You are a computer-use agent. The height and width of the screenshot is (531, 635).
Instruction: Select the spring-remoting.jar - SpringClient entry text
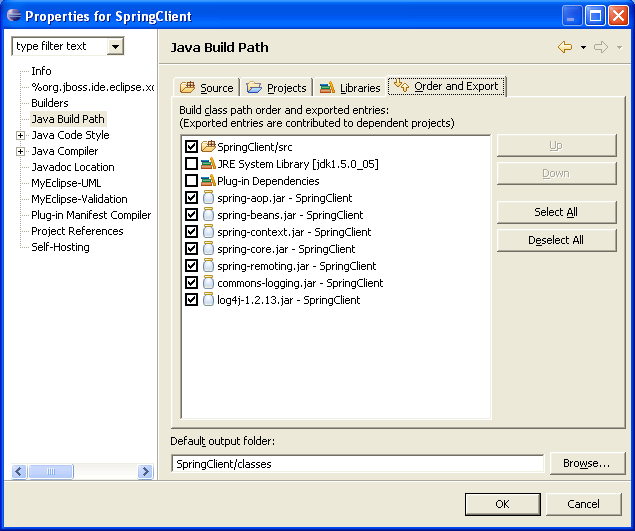[x=297, y=266]
